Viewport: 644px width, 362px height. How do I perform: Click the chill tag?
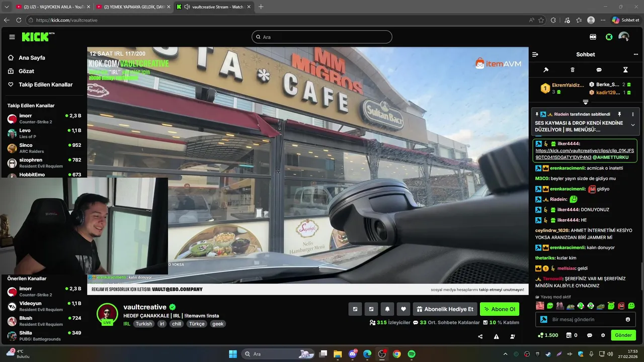[x=177, y=324]
